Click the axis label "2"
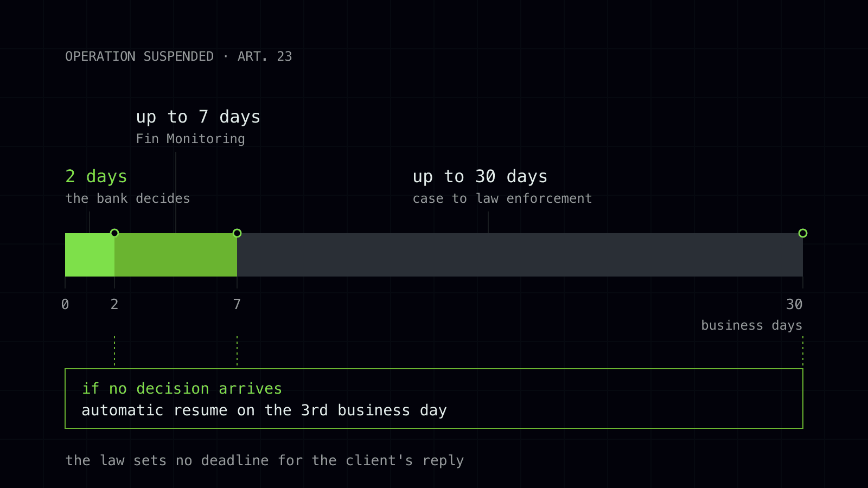This screenshot has height=488, width=868. click(114, 304)
